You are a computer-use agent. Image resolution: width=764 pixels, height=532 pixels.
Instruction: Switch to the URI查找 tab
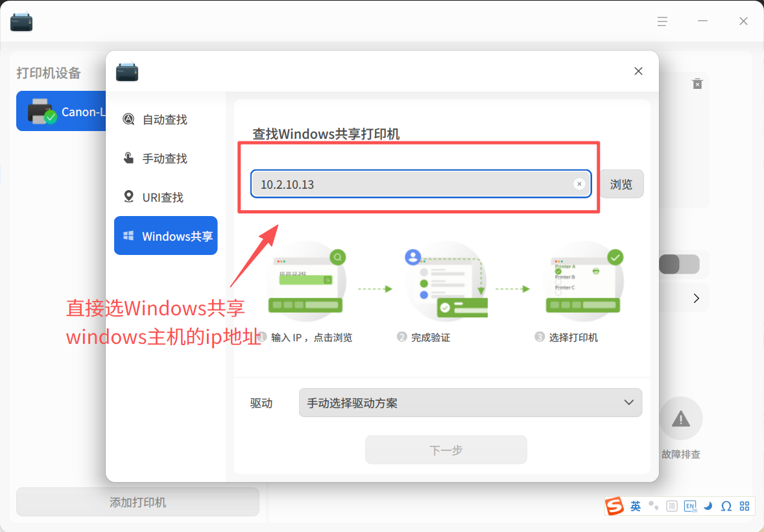[x=165, y=197]
